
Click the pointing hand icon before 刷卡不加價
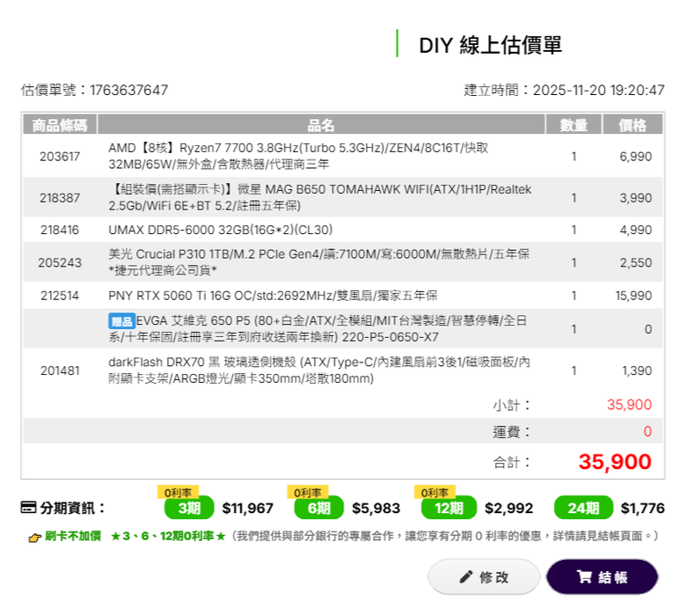pos(35,537)
